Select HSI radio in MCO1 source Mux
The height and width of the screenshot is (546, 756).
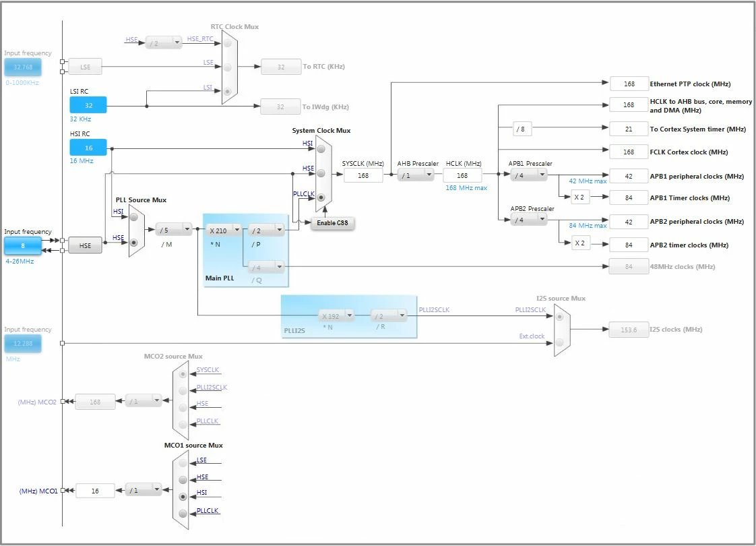183,497
